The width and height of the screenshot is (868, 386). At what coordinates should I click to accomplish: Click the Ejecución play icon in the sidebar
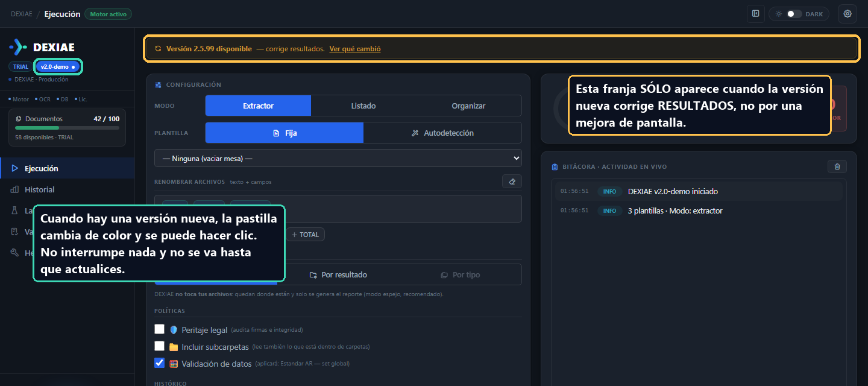(14, 168)
